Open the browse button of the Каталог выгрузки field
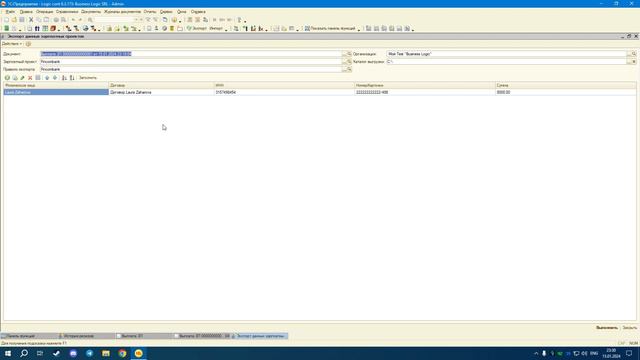Image resolution: width=640 pixels, height=360 pixels. pyautogui.click(x=629, y=62)
